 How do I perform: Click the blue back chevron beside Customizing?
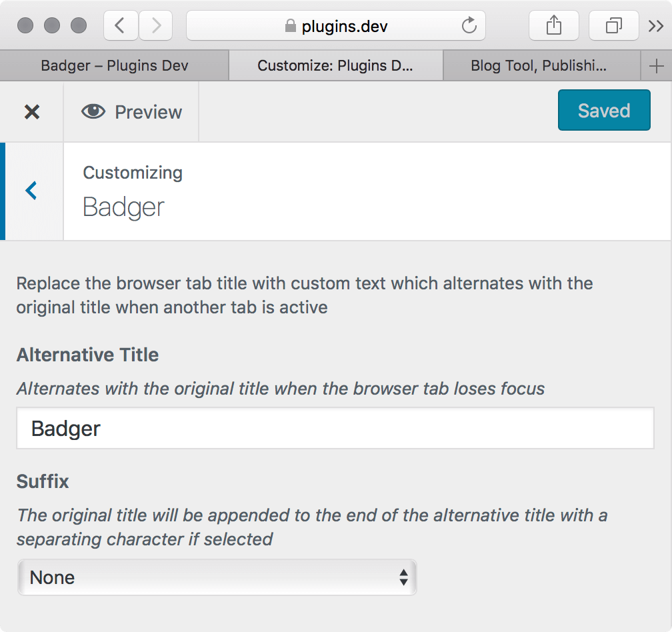31,191
